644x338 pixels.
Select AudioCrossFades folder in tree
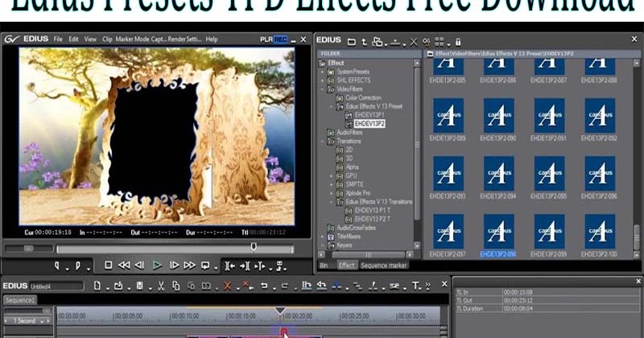coord(356,228)
